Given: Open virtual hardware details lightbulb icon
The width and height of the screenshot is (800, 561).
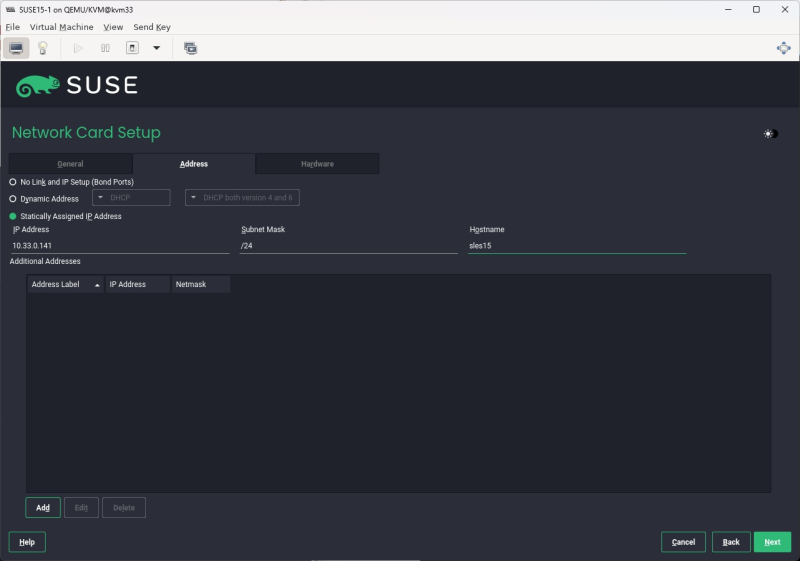Looking at the screenshot, I should click(43, 48).
